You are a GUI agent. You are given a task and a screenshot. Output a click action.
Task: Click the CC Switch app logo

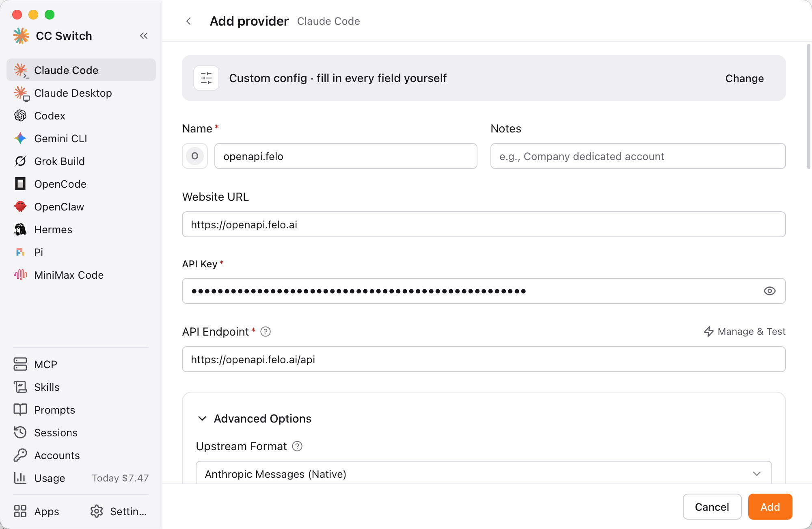point(21,36)
